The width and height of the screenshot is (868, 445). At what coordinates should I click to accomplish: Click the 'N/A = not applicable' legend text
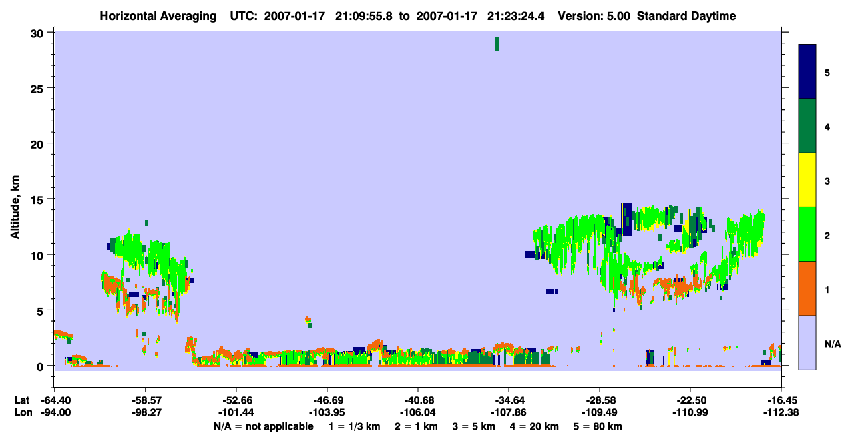264,426
